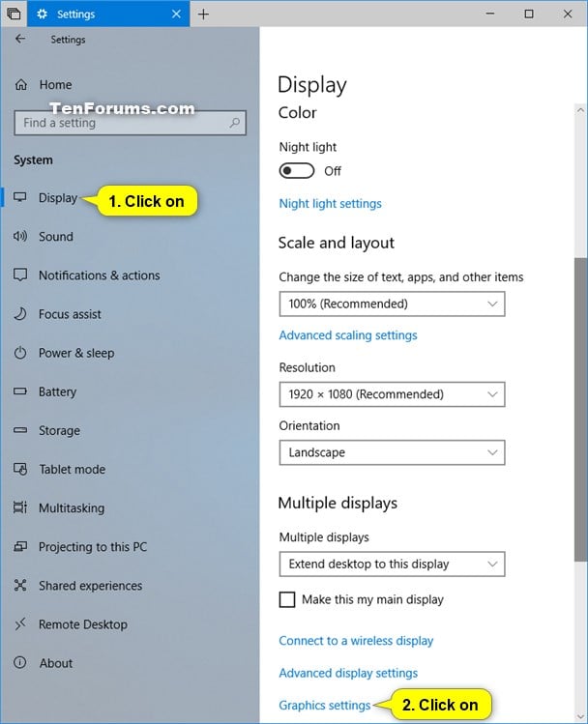Add a new tab with plus button
Image resolution: width=588 pixels, height=724 pixels.
pyautogui.click(x=203, y=14)
